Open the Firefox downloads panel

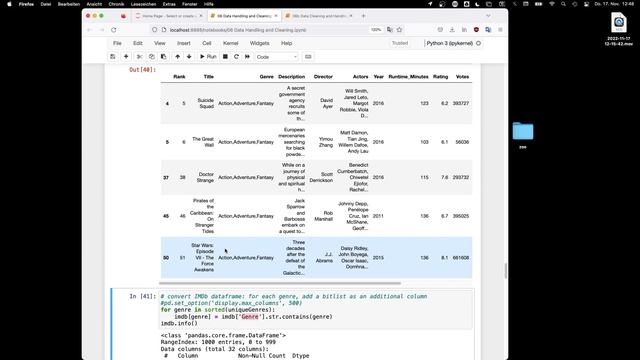(x=452, y=30)
